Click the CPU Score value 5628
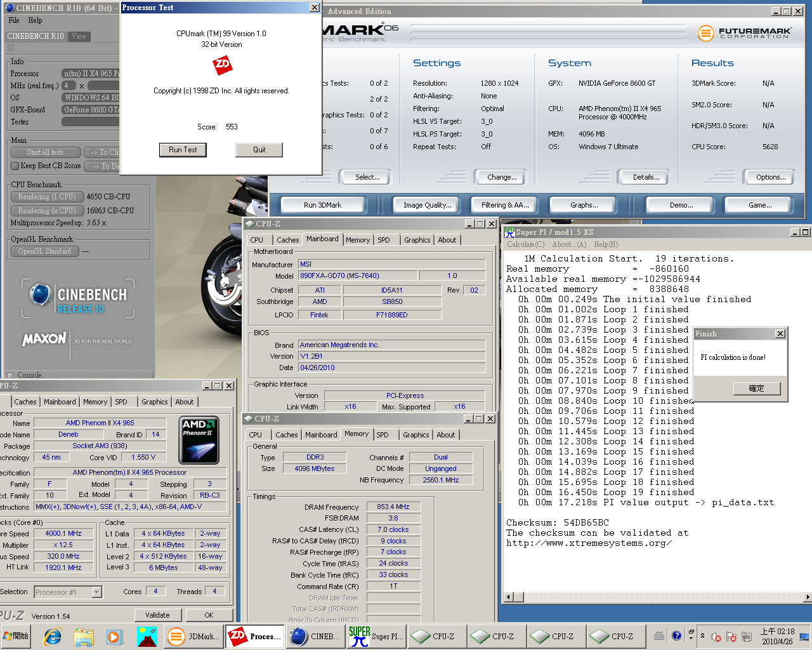The image size is (812, 650). pyautogui.click(x=770, y=147)
